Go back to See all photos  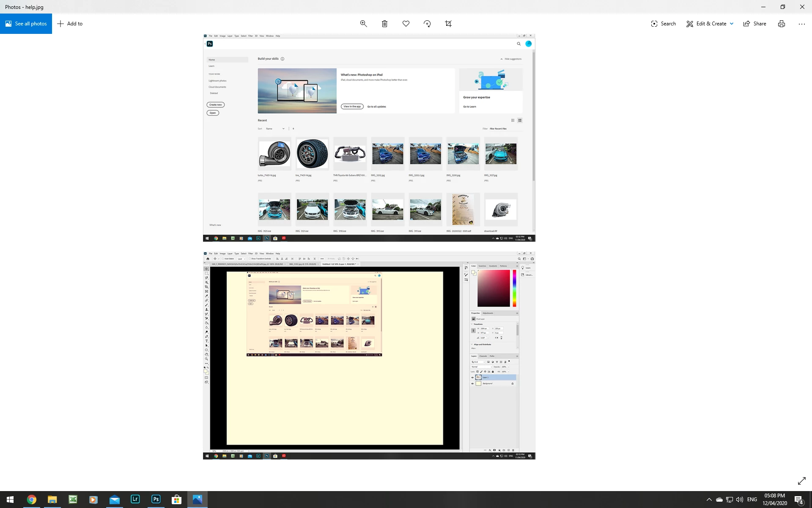[26, 24]
